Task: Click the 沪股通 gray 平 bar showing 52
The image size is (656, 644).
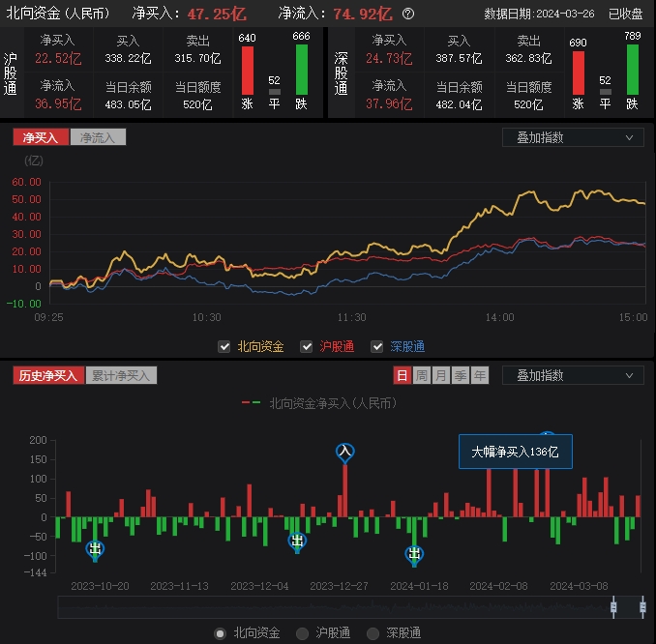Action: (275, 92)
